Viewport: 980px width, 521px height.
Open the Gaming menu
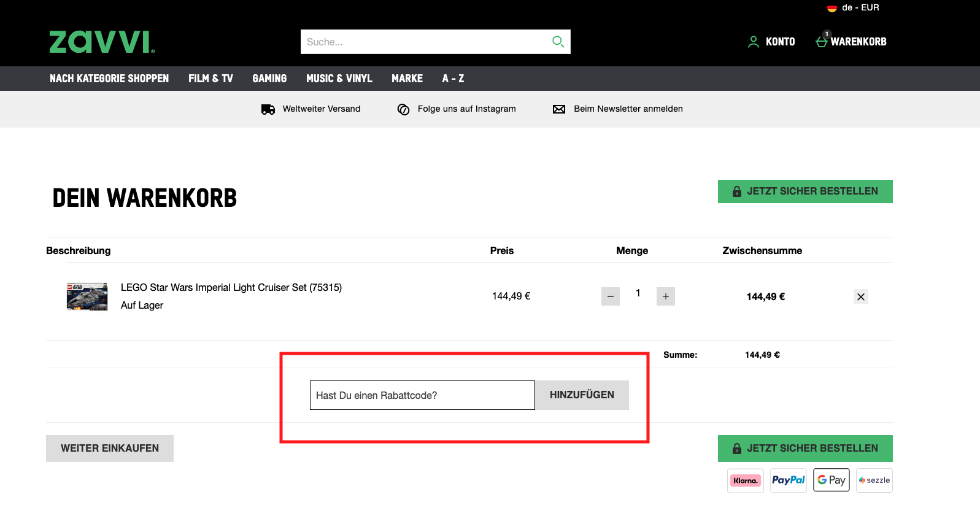point(269,79)
